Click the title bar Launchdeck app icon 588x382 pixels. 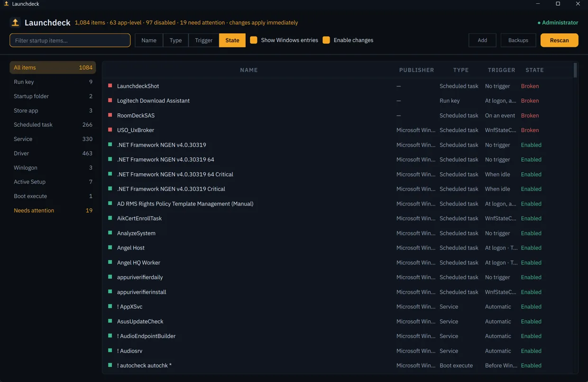(x=6, y=4)
